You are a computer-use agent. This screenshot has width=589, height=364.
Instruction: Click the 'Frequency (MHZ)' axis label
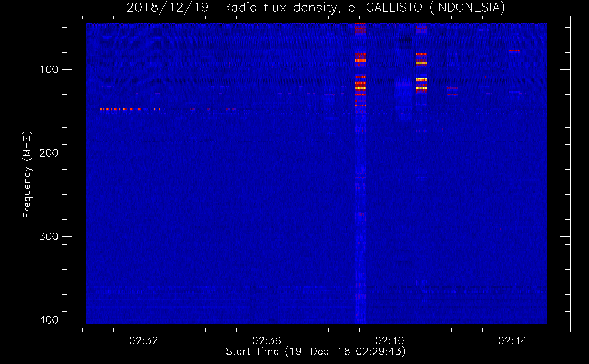click(27, 174)
